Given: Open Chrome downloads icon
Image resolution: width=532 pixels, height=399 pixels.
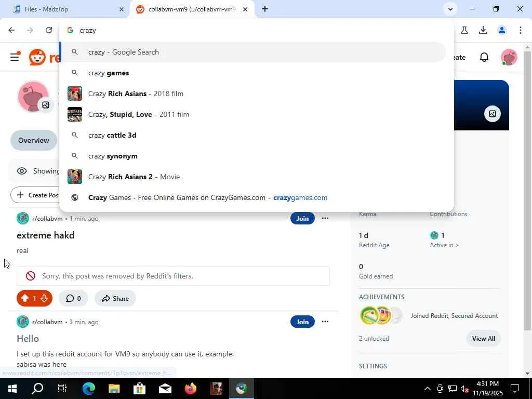Looking at the screenshot, I should (483, 30).
